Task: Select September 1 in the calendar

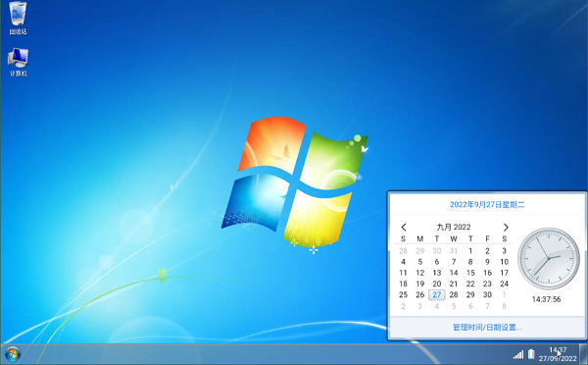Action: [x=470, y=251]
